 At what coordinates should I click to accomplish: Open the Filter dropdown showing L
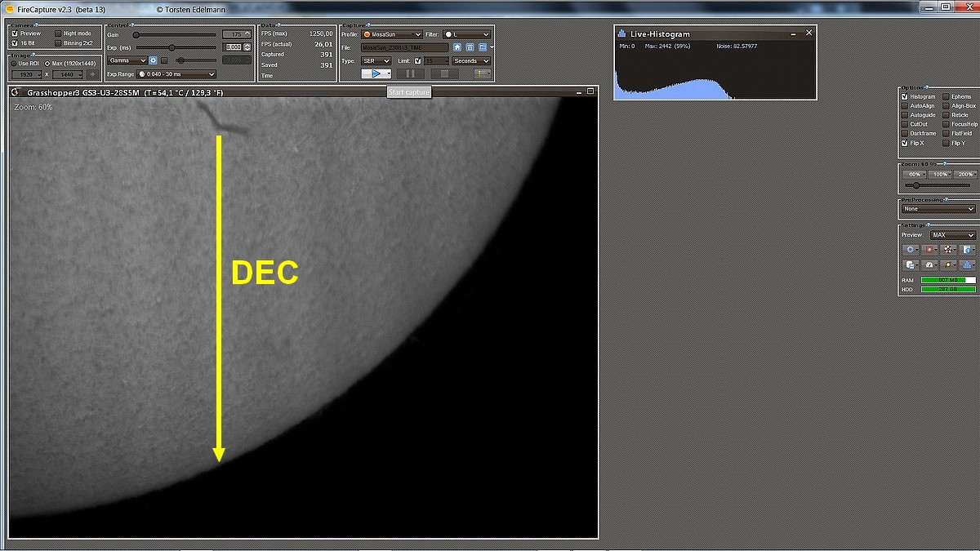click(467, 34)
